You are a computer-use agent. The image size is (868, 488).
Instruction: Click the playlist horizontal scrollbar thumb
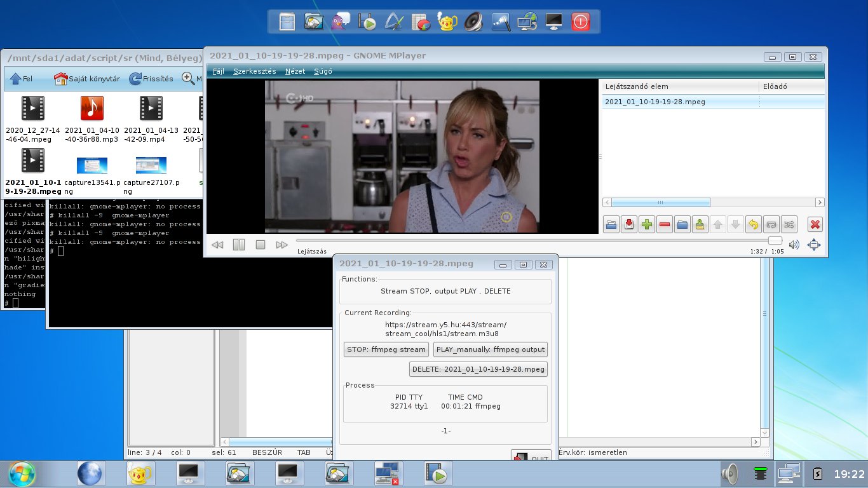(x=660, y=202)
